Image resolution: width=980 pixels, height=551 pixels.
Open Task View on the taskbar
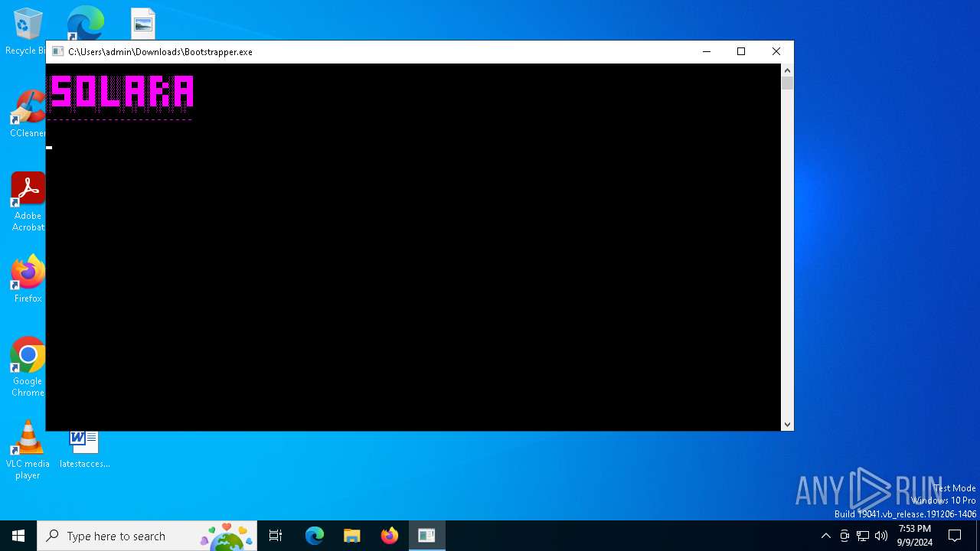[x=276, y=536]
